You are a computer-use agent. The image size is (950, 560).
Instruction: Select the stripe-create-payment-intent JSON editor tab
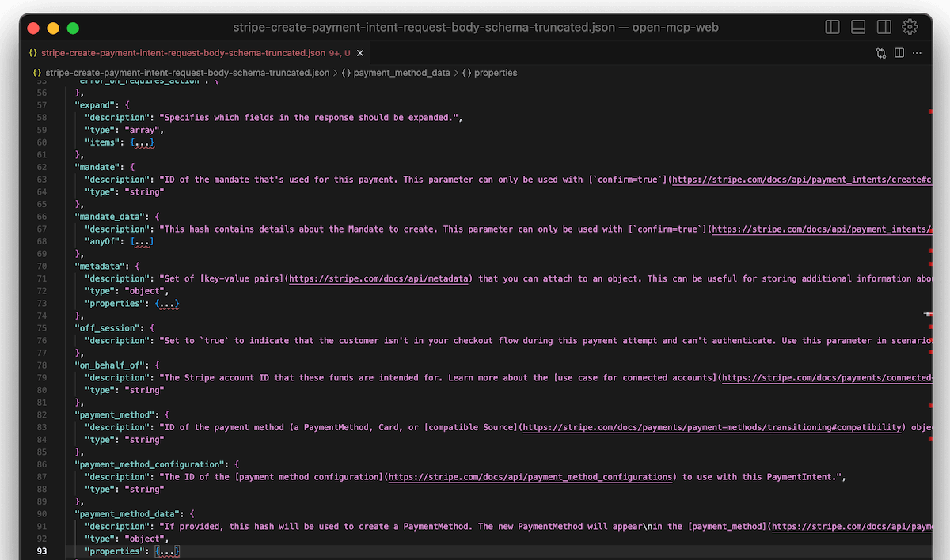pos(196,54)
